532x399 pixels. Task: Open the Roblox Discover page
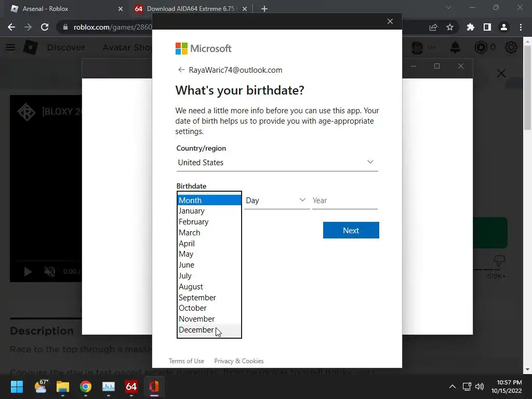pos(66,47)
